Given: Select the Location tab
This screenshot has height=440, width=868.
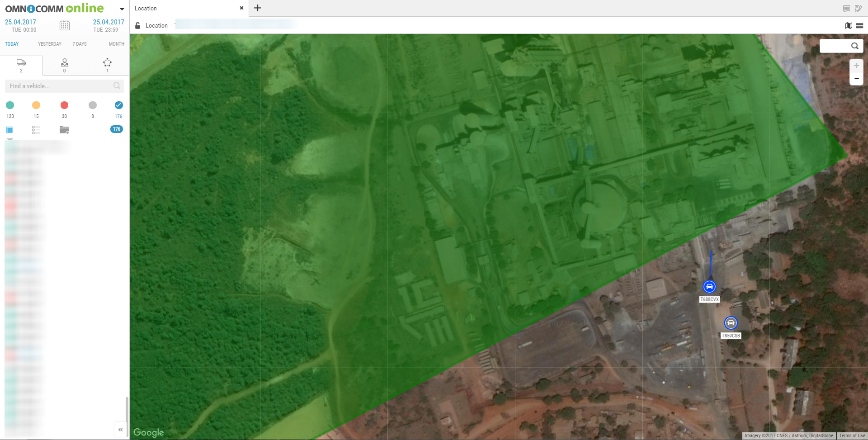Looking at the screenshot, I should tap(189, 8).
